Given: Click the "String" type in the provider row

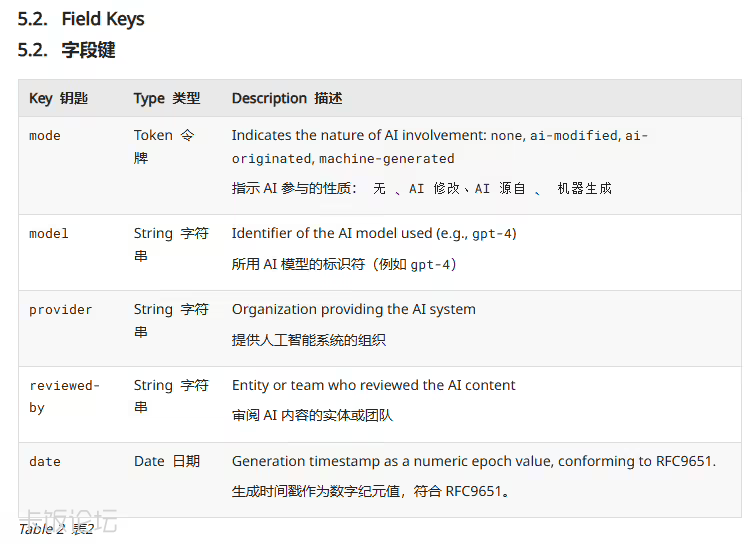Looking at the screenshot, I should pyautogui.click(x=153, y=310).
